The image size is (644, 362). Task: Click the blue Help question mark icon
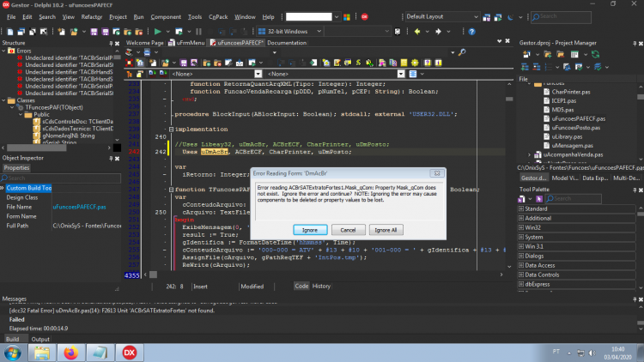(471, 32)
